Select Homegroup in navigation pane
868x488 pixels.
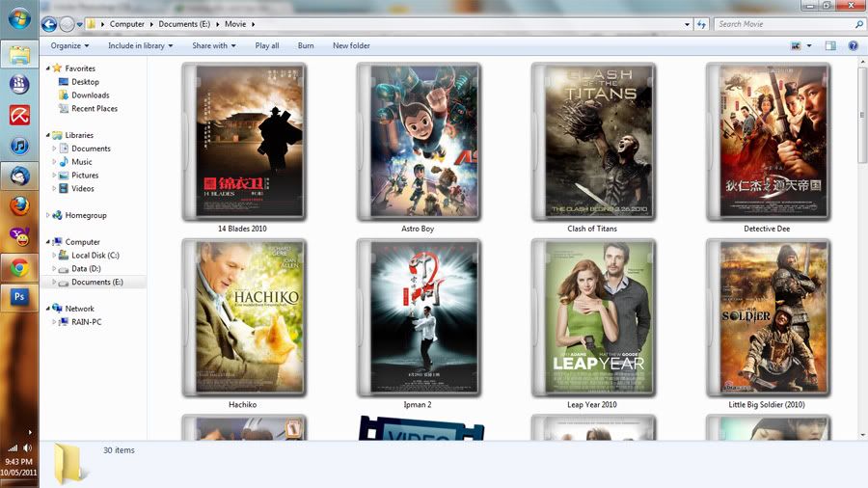(x=86, y=215)
